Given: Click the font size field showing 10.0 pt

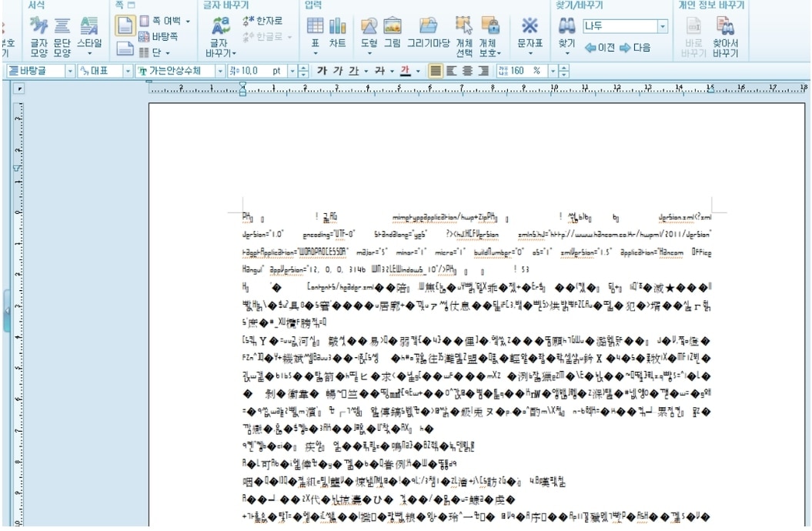Looking at the screenshot, I should click(x=257, y=71).
